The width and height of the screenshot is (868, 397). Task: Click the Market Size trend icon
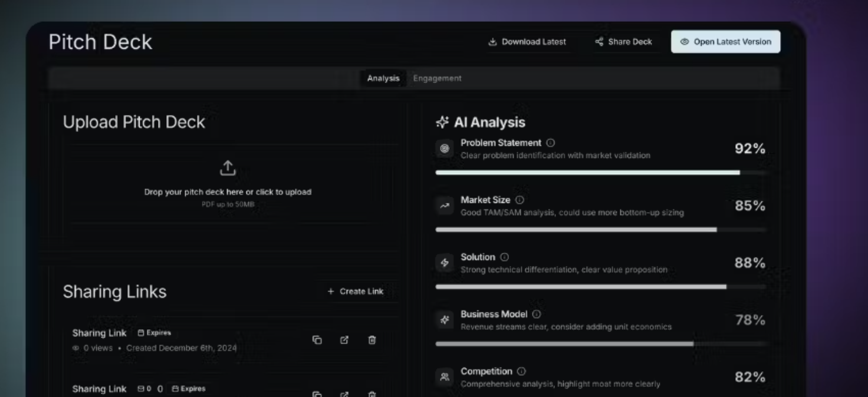click(445, 206)
